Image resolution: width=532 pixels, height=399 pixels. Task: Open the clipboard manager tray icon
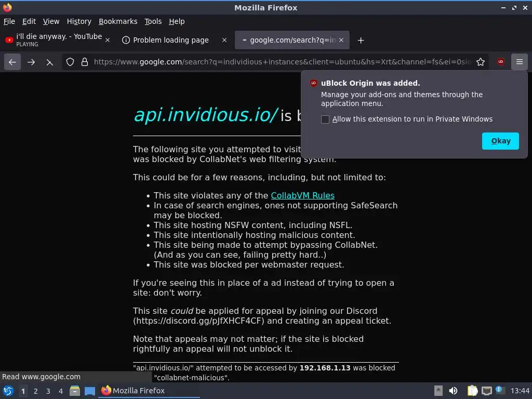click(x=472, y=391)
